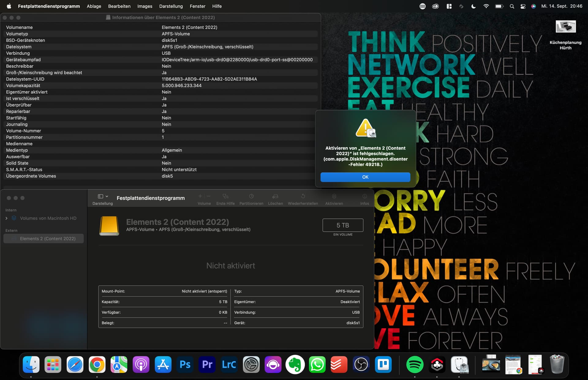
Task: Click the Aktivieren toolbar icon
Action: coord(334,196)
